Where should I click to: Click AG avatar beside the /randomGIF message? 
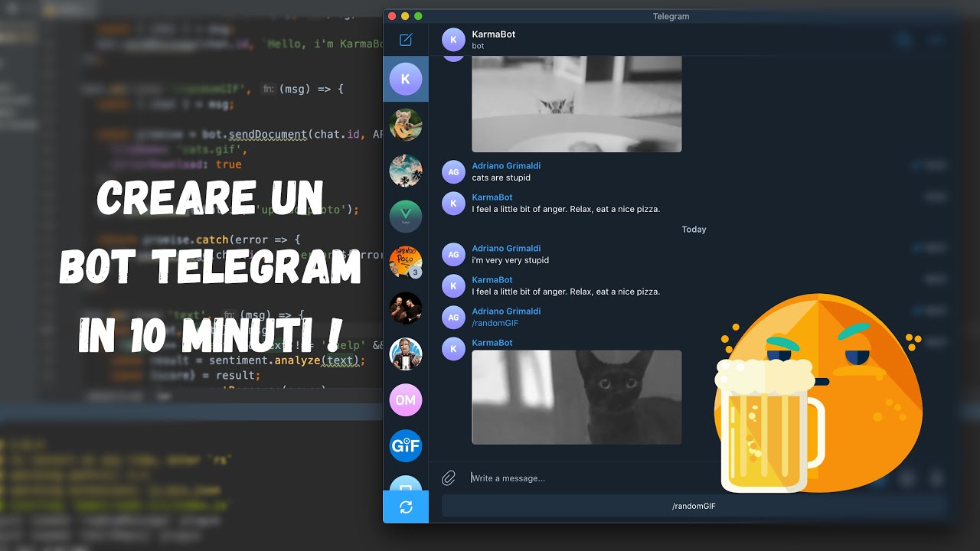coord(454,318)
